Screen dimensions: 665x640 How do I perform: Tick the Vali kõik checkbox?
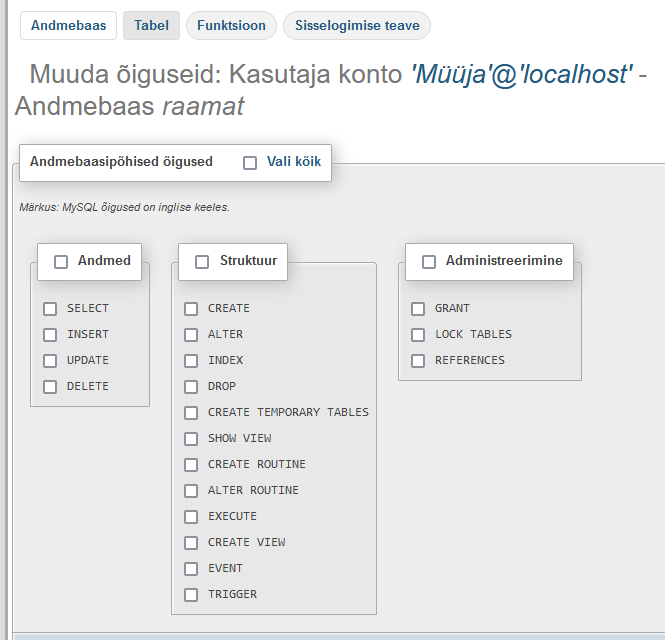250,162
